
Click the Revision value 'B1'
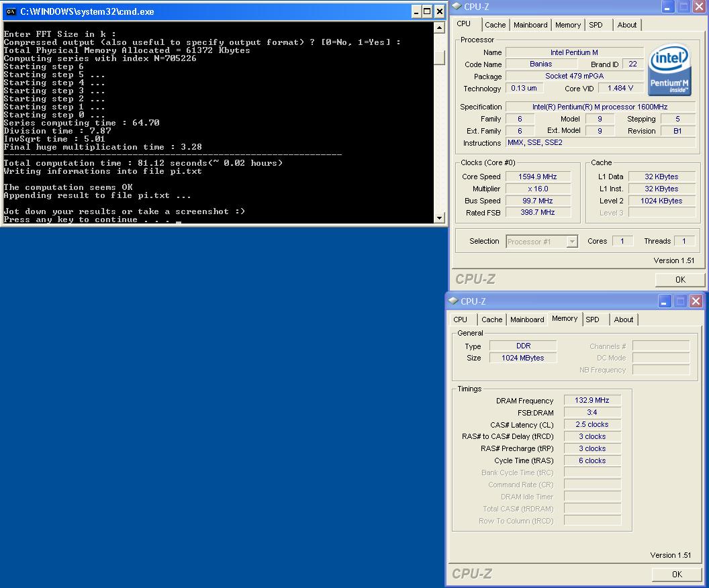coord(677,131)
